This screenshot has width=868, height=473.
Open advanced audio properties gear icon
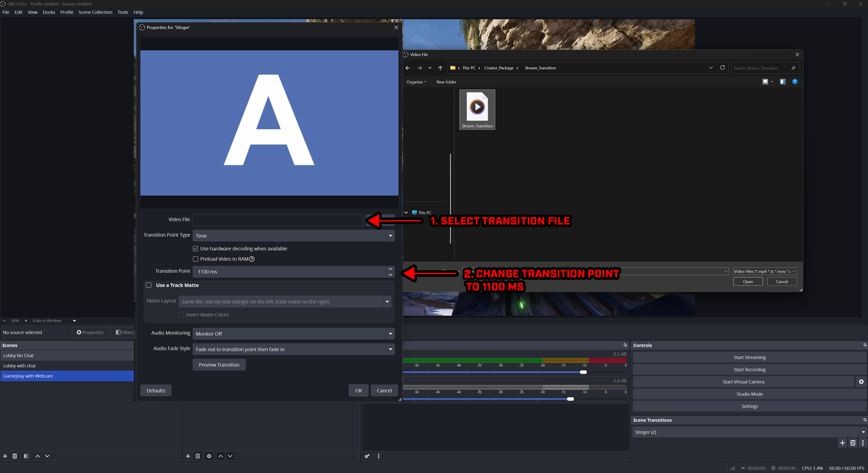pos(367,456)
